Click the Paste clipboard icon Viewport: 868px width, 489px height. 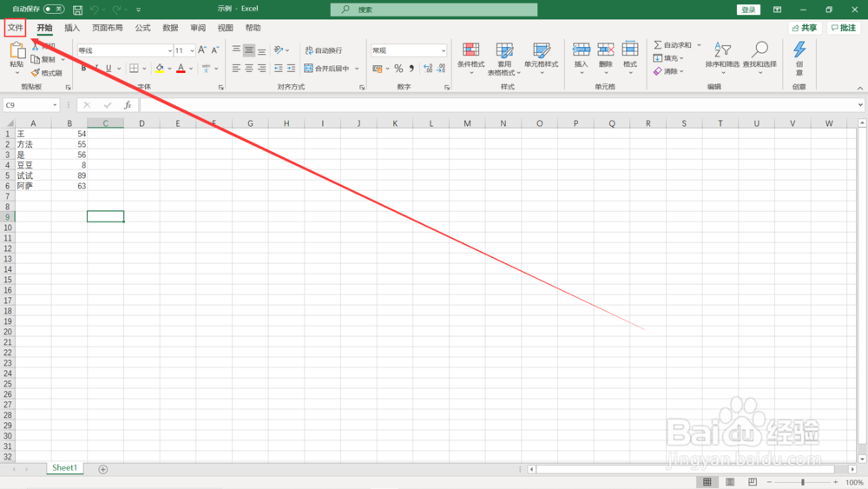pyautogui.click(x=17, y=51)
